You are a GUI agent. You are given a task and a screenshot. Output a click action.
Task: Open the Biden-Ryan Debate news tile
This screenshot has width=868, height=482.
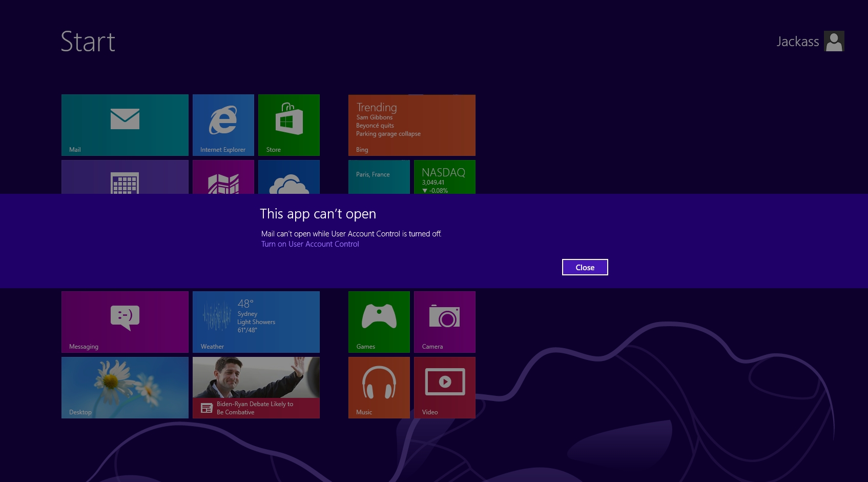pyautogui.click(x=256, y=388)
